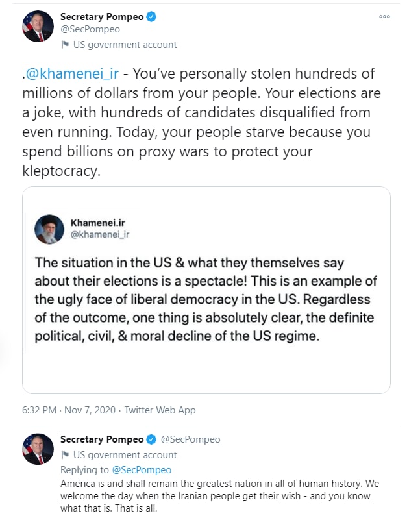Open the @SecPompeo link after Replying to
420x518 pixels.
(142, 470)
